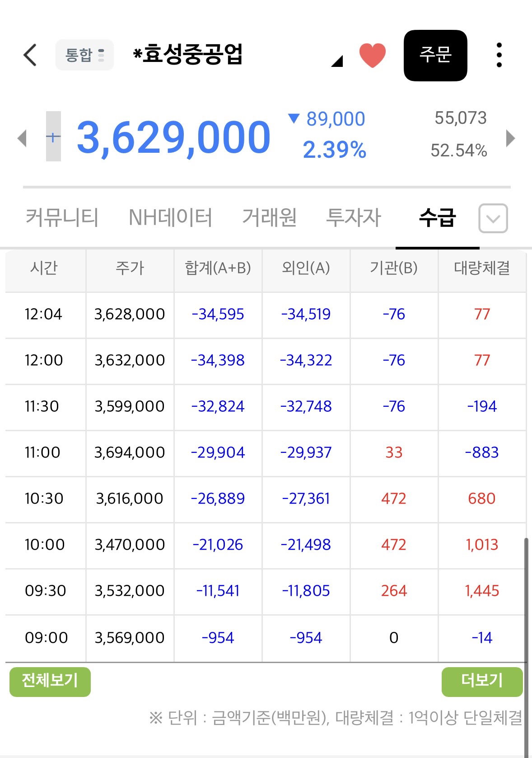Viewport: 532px width, 758px height.
Task: Click the 대량체결 column header
Action: point(482,268)
